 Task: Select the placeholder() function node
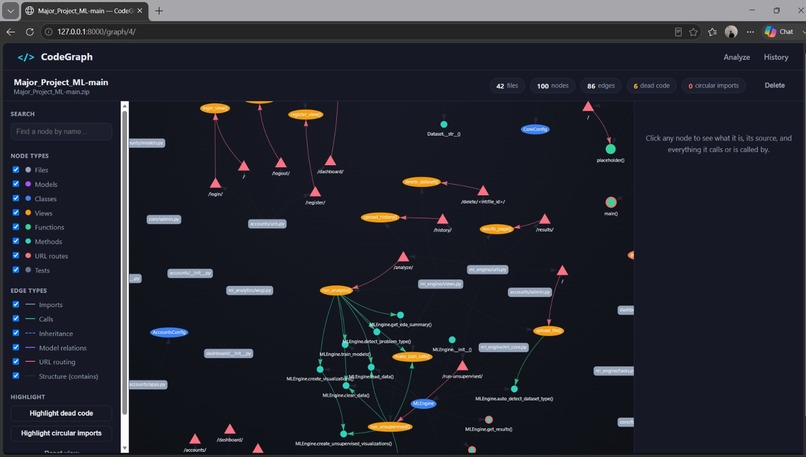611,149
